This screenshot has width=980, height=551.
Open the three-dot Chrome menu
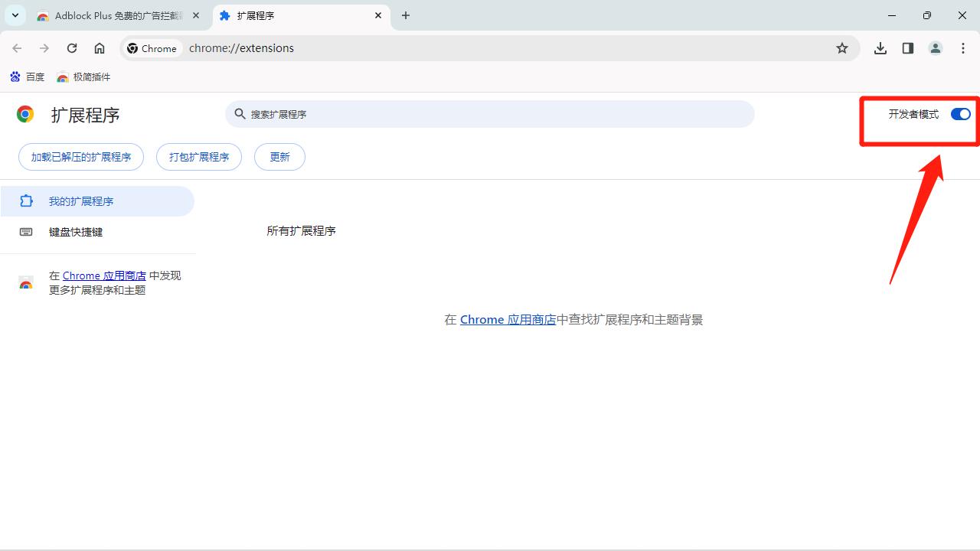pos(963,47)
